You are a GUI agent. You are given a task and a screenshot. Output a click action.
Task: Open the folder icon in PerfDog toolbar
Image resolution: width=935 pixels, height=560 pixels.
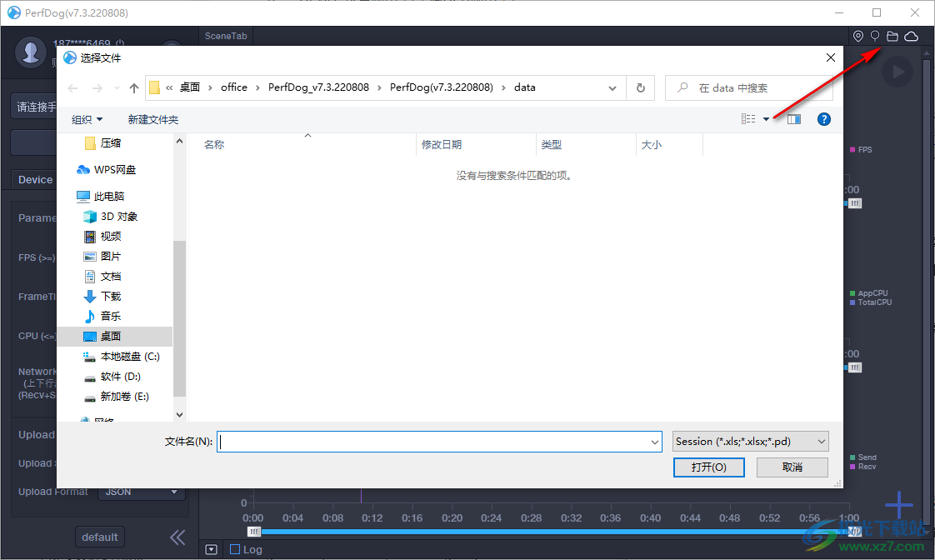point(892,37)
